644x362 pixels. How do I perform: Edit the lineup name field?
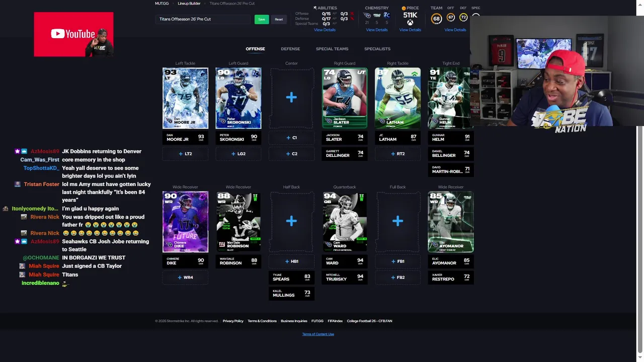pos(203,19)
